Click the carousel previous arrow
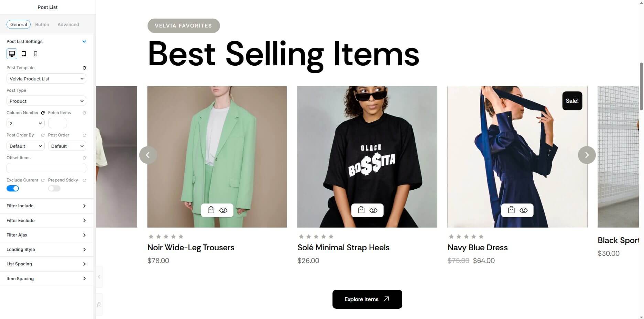Image resolution: width=644 pixels, height=319 pixels. [x=148, y=155]
